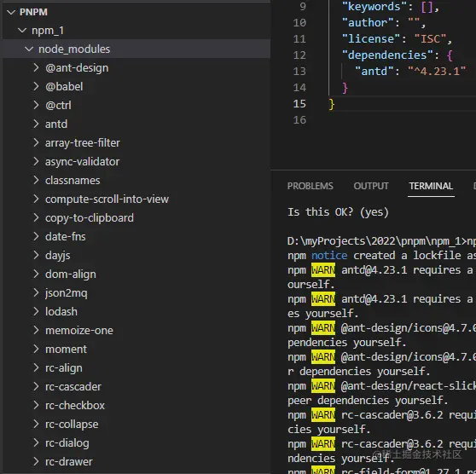The image size is (476, 474).
Task: Collapse the node_modules folder chevron
Action: pos(29,49)
